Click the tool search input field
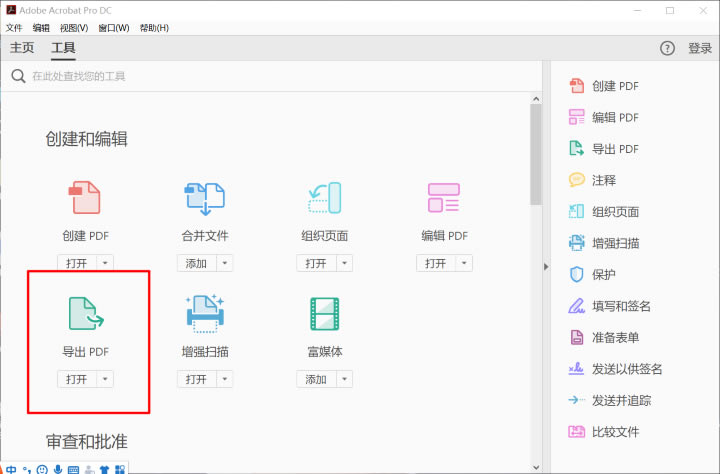Image resolution: width=720 pixels, height=474 pixels. [270, 76]
